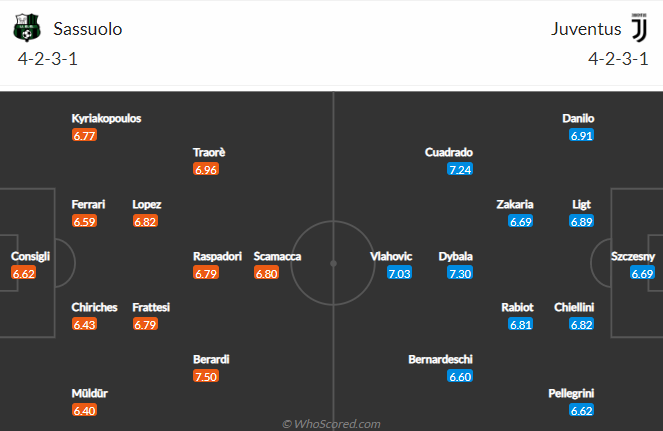
Task: Open the Sassuolo team name link
Action: 88,29
